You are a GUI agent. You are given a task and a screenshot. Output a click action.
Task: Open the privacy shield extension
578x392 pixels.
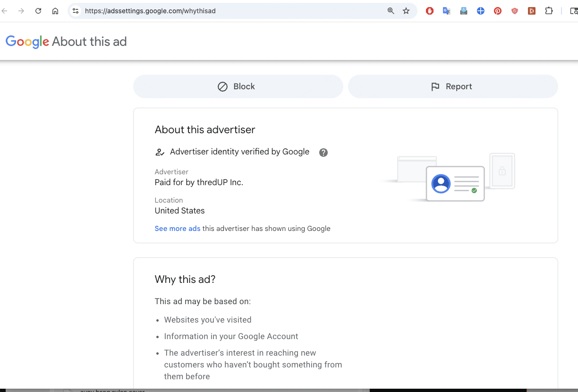[515, 10]
